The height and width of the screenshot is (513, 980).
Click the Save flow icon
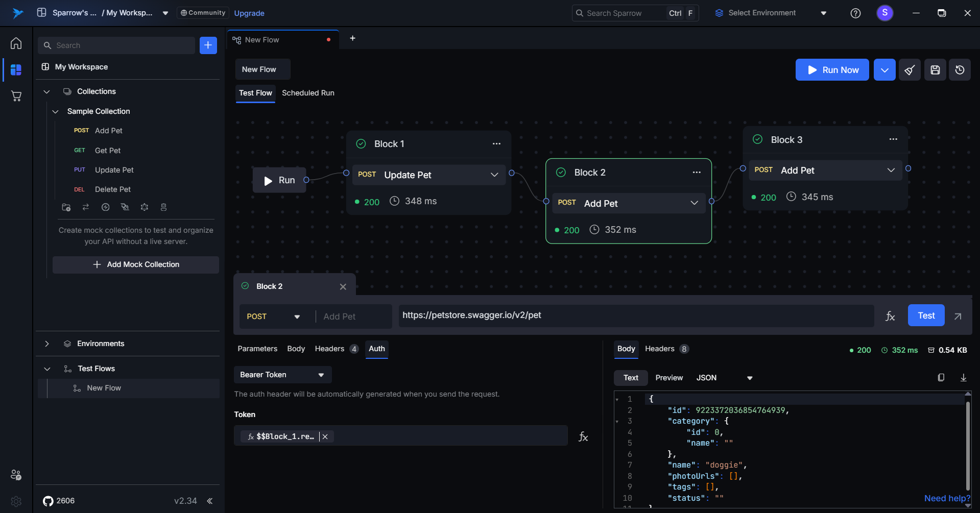[x=935, y=70]
